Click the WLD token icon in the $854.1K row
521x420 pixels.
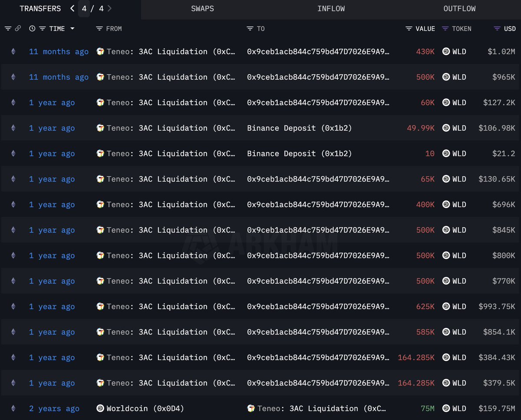tap(446, 332)
